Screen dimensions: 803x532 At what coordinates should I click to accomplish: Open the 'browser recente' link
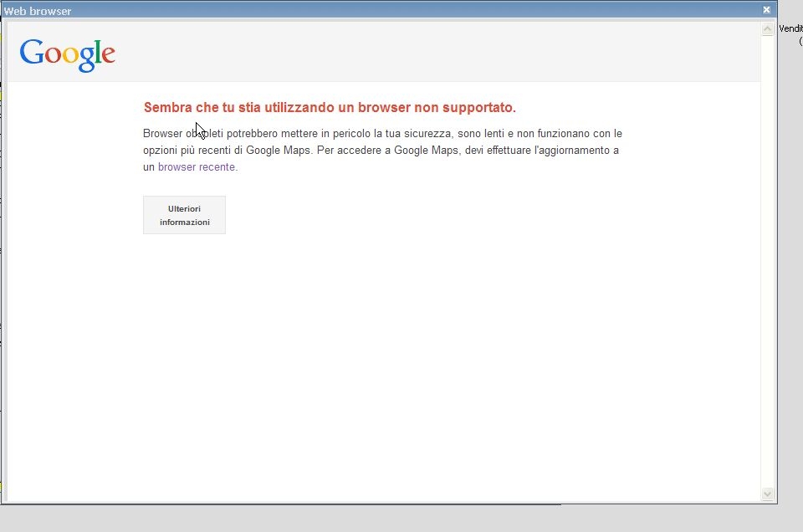pos(197,167)
